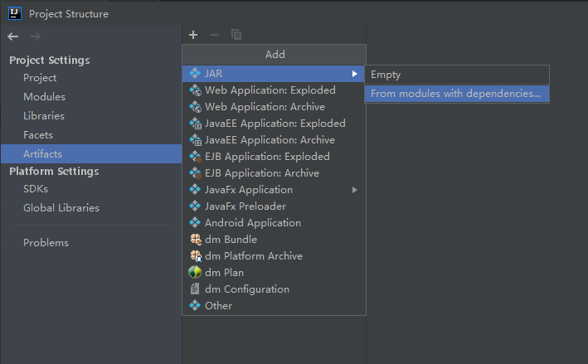Expand the JAR submenu arrow
This screenshot has width=588, height=364.
click(354, 74)
